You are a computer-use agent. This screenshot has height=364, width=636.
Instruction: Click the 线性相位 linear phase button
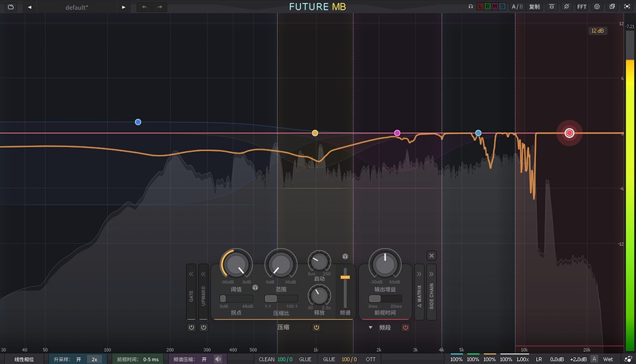[24, 359]
